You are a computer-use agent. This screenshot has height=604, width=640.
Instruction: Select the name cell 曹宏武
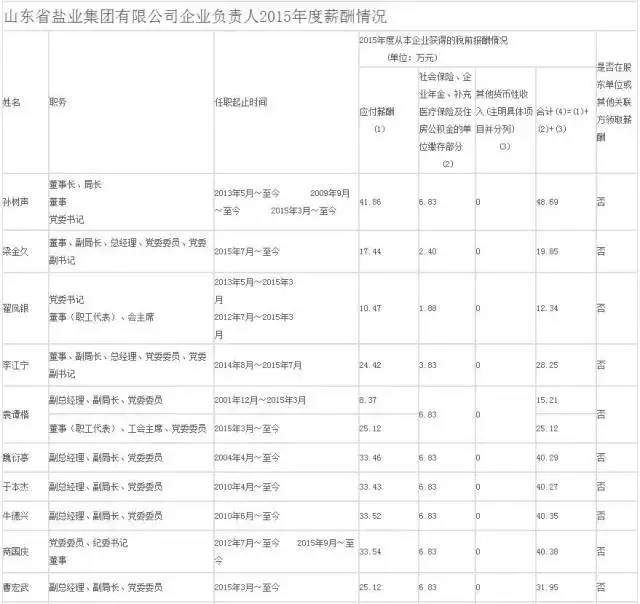16,586
